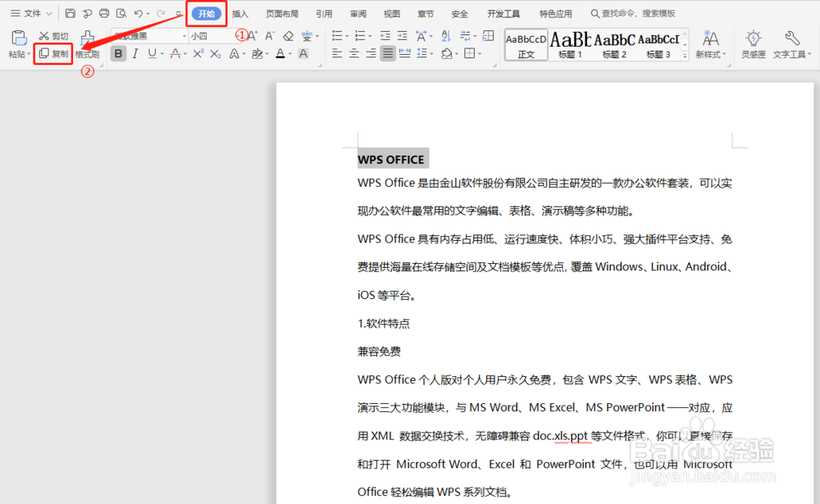Viewport: 820px width, 504px height.
Task: Expand the 文件 menu arrow
Action: click(x=49, y=14)
